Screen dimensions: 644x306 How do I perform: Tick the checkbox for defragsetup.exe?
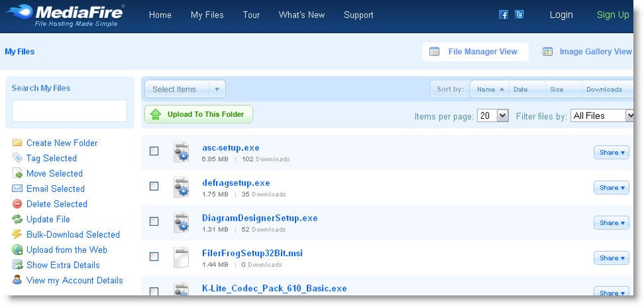154,187
